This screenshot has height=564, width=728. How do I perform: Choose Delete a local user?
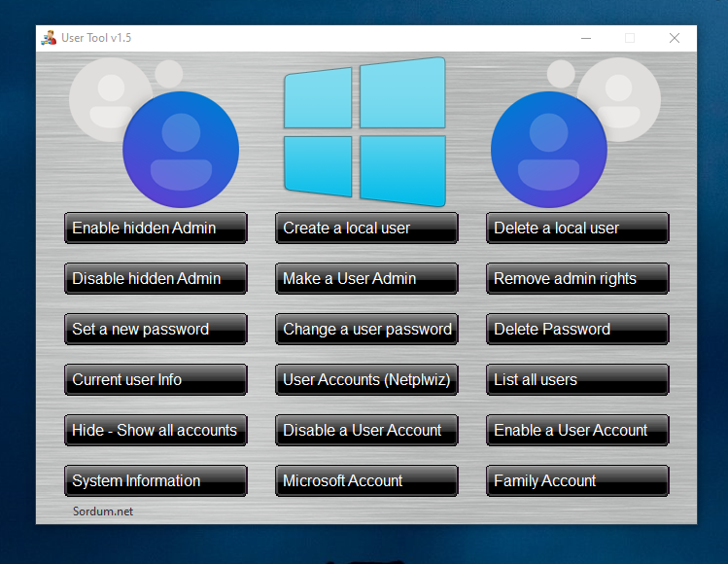tap(577, 229)
